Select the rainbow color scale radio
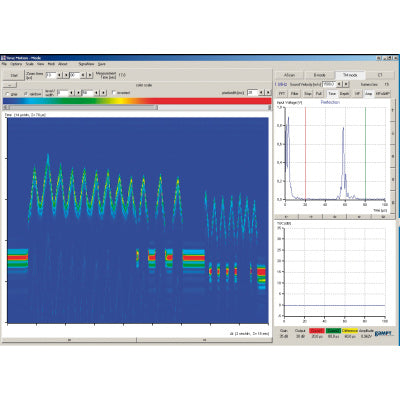The image size is (400, 400). coord(26,94)
